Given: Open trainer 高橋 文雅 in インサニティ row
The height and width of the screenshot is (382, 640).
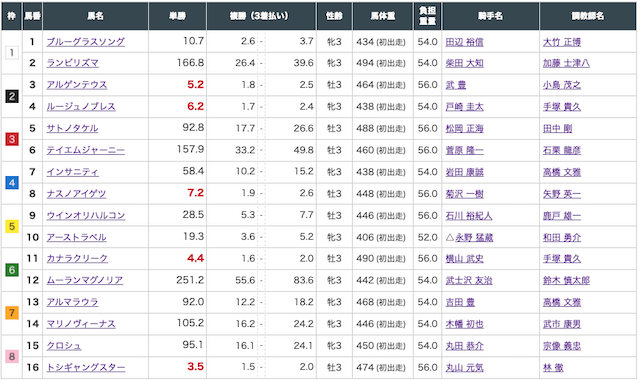Looking at the screenshot, I should tap(562, 172).
